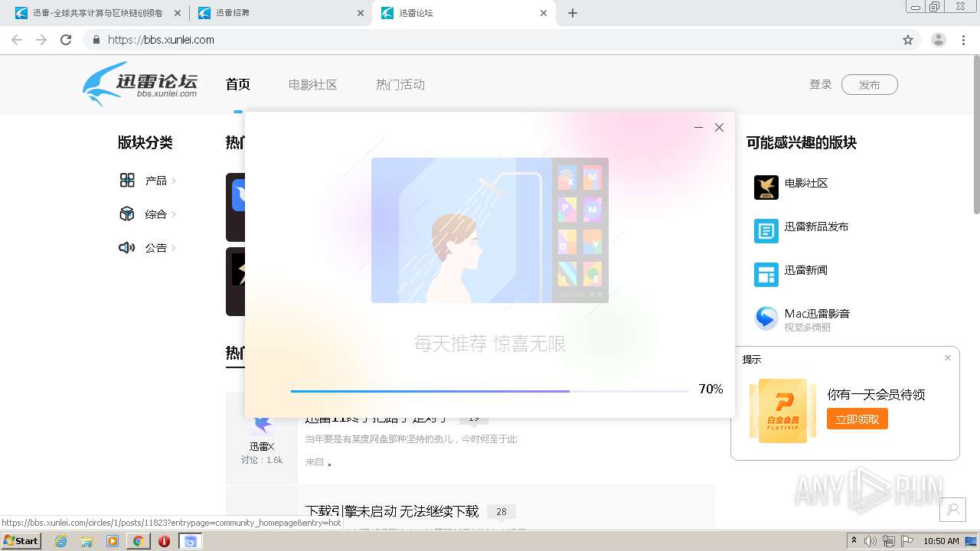Open the Mac迅雷影音 board icon
Image resolution: width=980 pixels, height=551 pixels.
point(766,318)
